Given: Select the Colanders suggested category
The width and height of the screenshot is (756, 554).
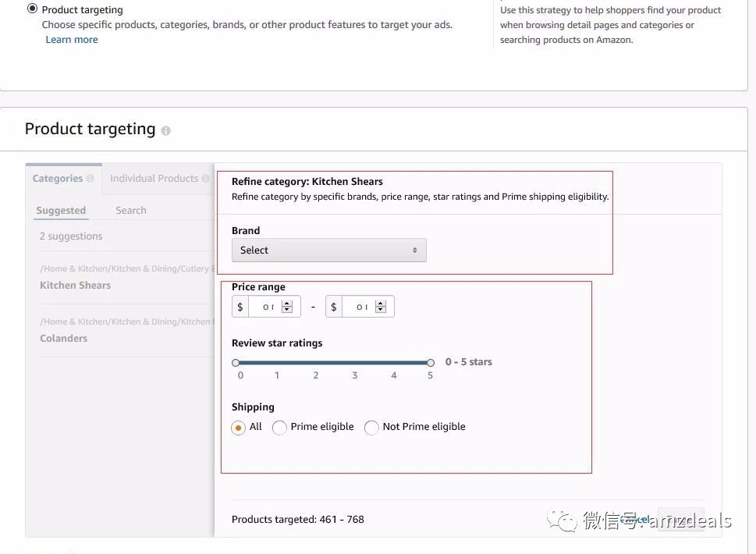Looking at the screenshot, I should tap(63, 339).
